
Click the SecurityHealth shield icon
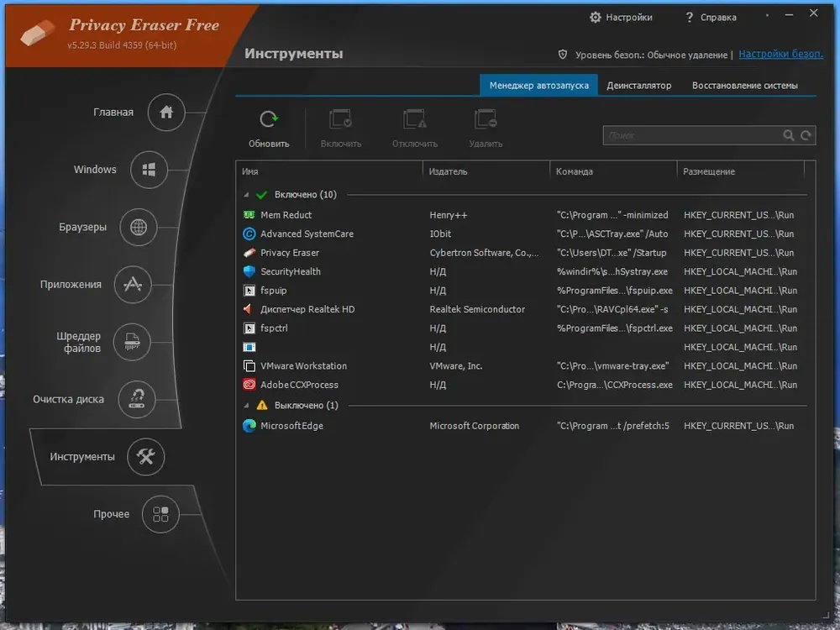[x=249, y=271]
